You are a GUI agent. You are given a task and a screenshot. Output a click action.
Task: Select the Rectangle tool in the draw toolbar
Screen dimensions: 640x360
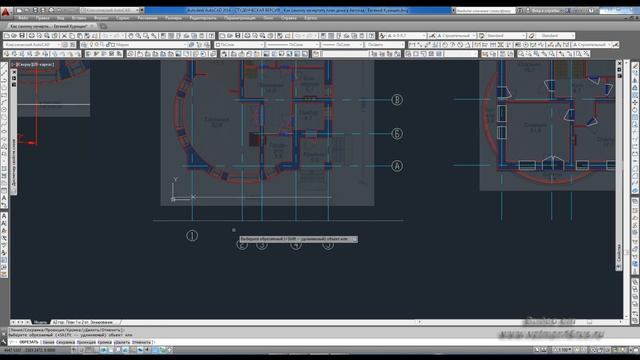(4, 95)
